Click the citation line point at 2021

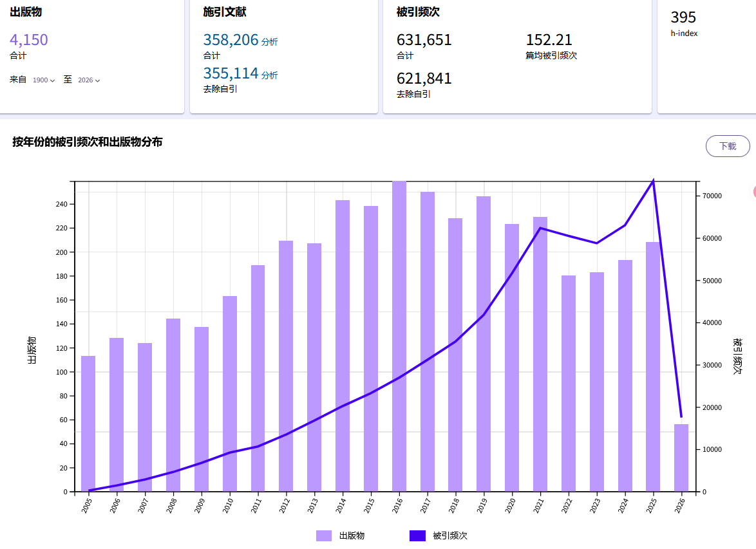(x=540, y=228)
